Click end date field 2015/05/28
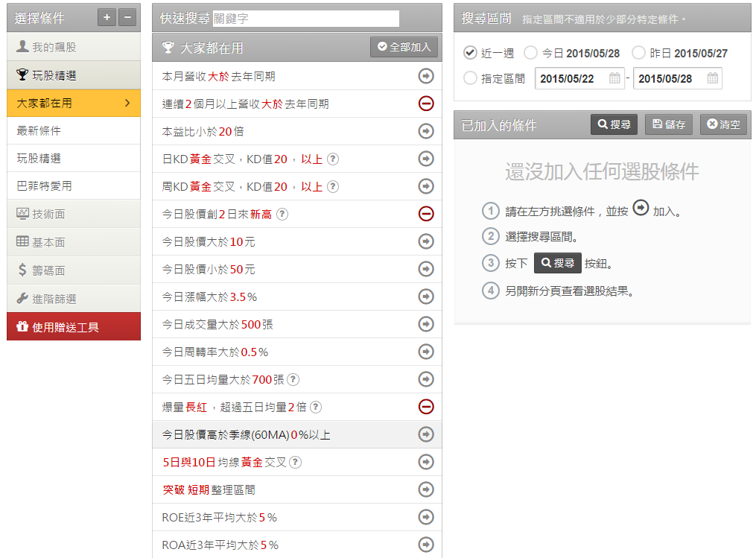The height and width of the screenshot is (558, 756). [x=678, y=78]
